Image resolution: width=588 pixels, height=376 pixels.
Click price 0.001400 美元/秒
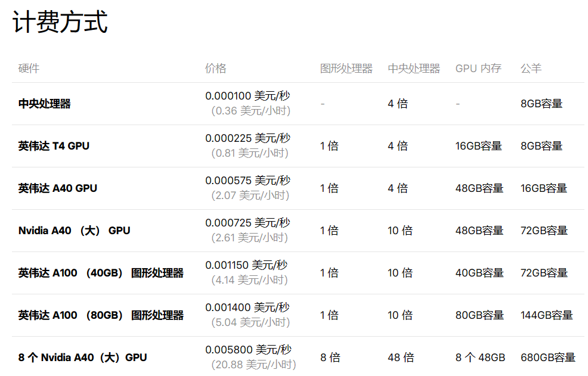247,308
